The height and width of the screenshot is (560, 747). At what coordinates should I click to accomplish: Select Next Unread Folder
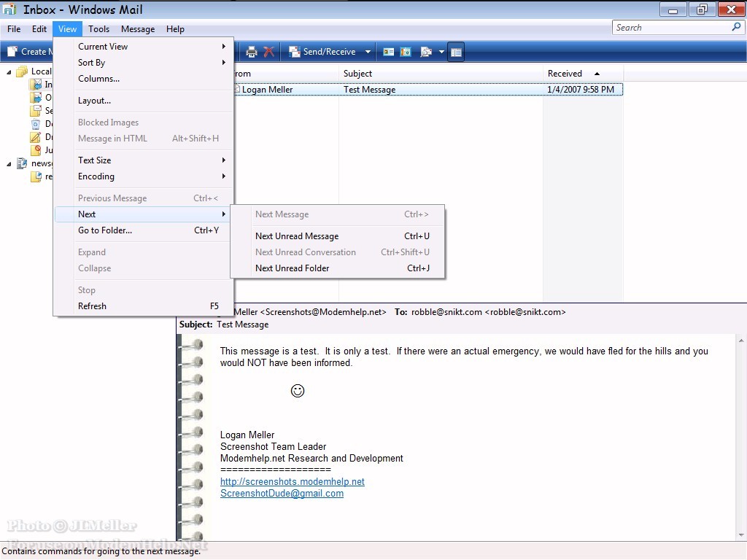pyautogui.click(x=337, y=268)
